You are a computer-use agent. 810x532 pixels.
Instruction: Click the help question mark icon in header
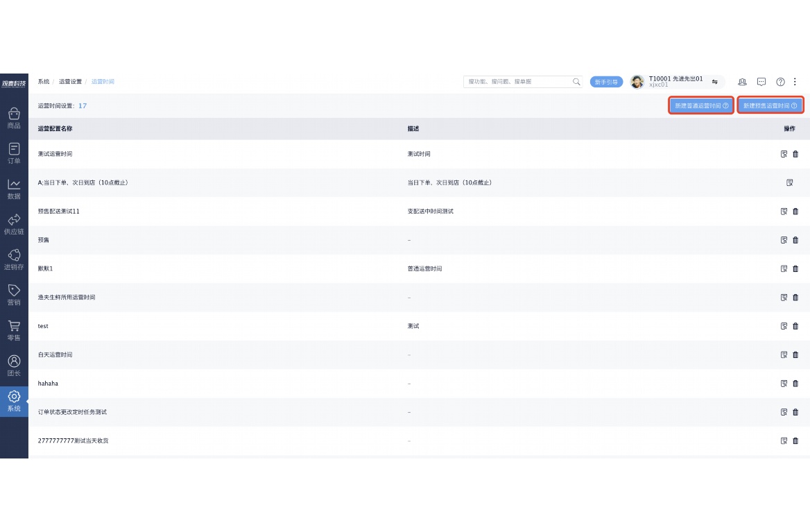coord(780,82)
